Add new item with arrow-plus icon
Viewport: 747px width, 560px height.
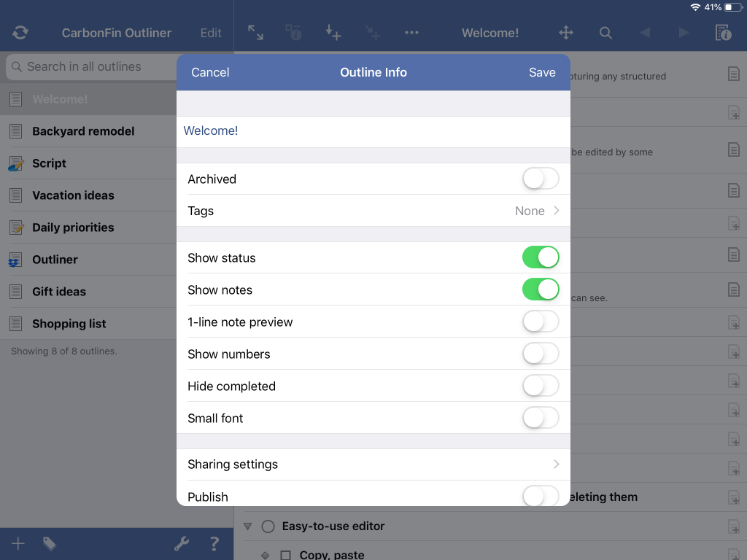tap(333, 32)
